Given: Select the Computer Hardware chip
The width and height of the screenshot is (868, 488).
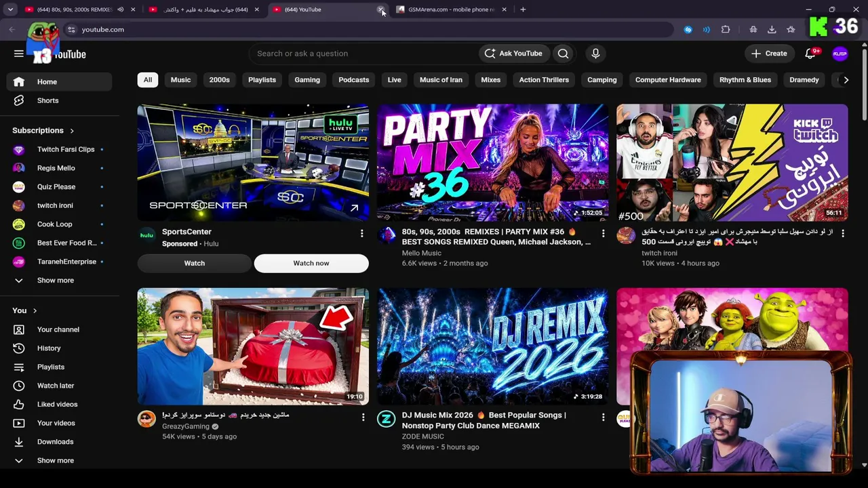Looking at the screenshot, I should 668,80.
